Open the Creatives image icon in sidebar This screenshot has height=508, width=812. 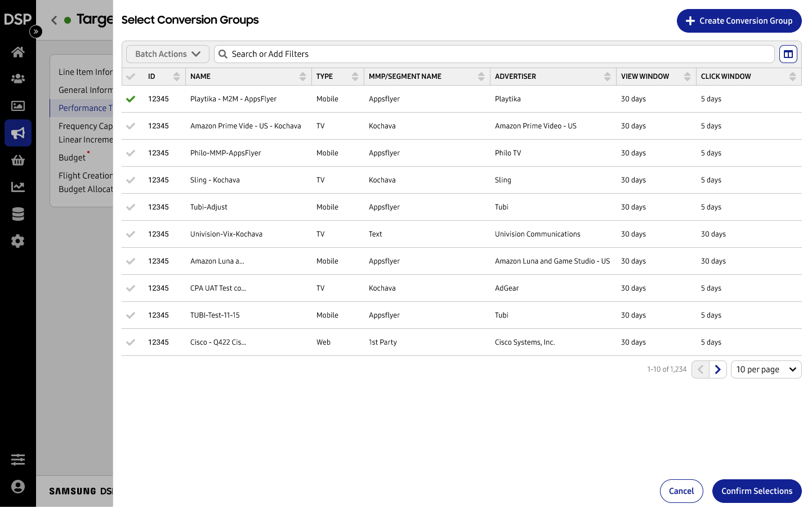pos(18,106)
